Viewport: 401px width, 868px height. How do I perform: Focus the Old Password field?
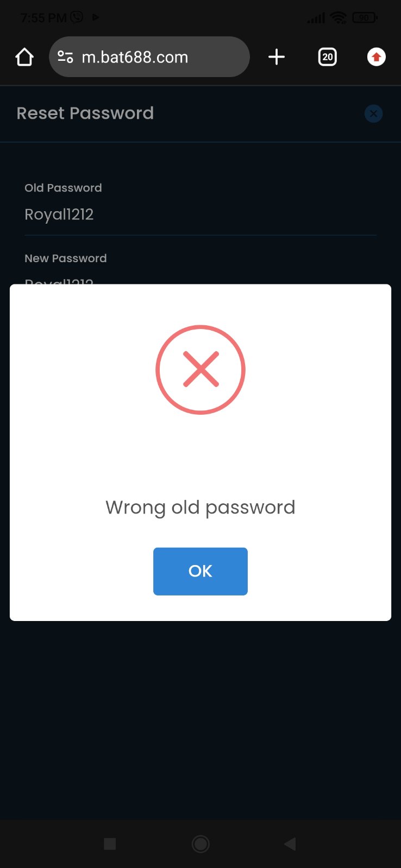pyautogui.click(x=200, y=214)
